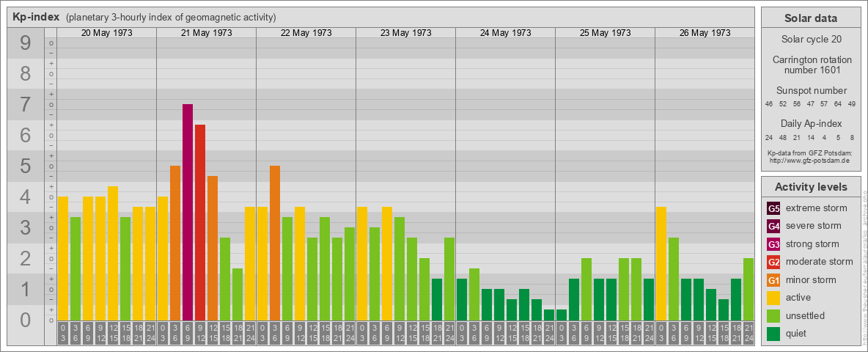Select the '22 May 1973' date heading
Screen dimensions: 868x352
pyautogui.click(x=306, y=33)
